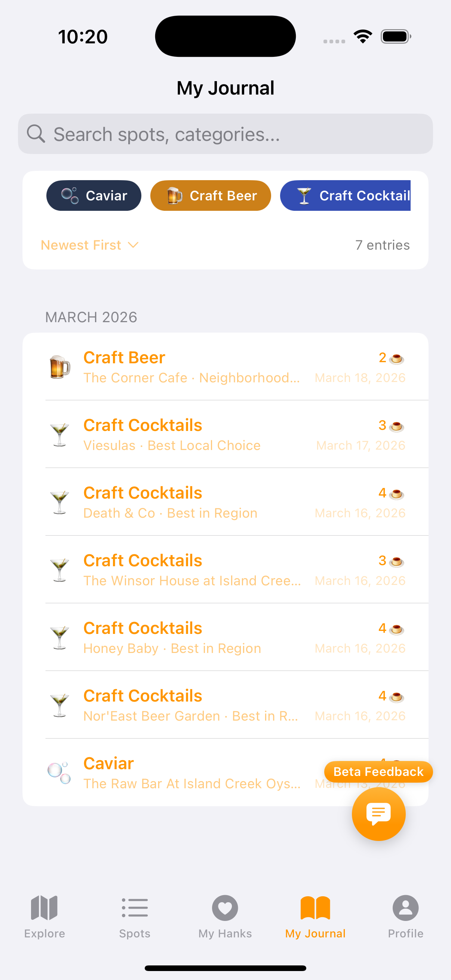Viewport: 451px width, 980px height.
Task: Open the My Hanks heart icon
Action: 225,908
